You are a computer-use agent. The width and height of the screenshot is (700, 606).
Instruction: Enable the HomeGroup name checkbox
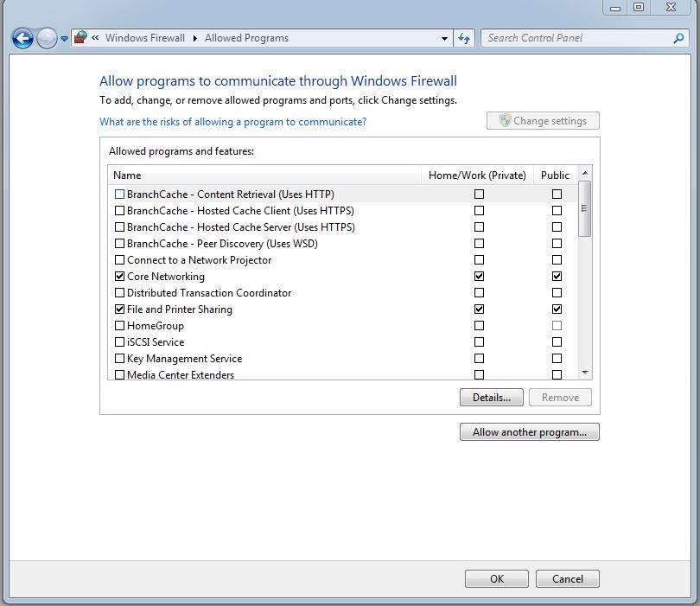[x=119, y=326]
